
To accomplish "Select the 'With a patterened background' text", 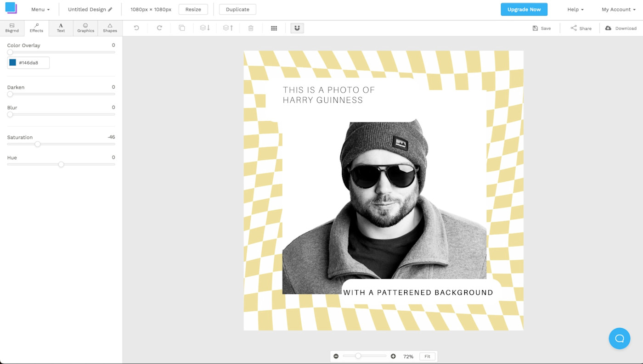I will (418, 292).
